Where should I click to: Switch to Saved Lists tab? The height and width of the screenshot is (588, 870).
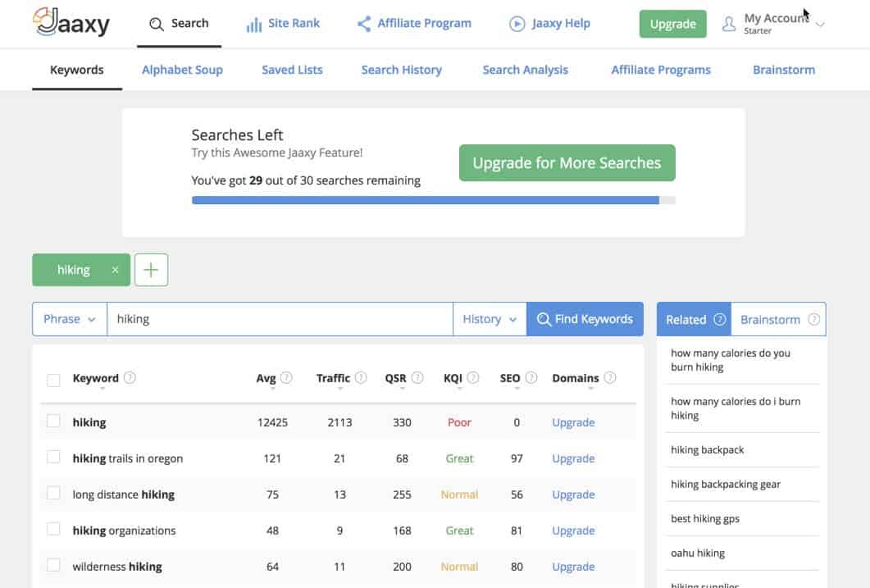293,70
